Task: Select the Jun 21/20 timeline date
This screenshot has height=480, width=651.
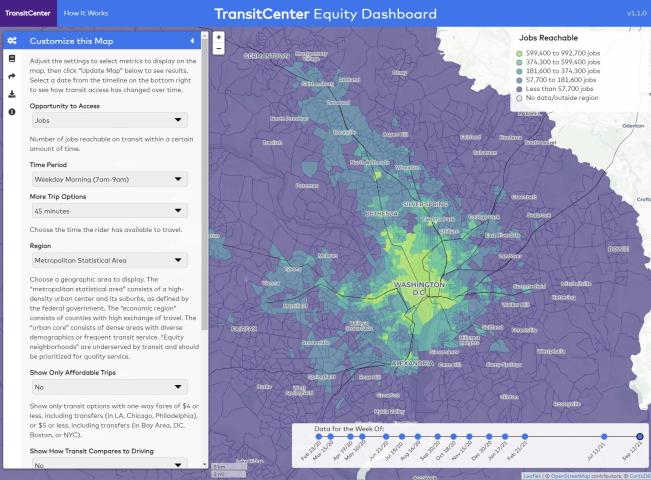Action: 386,436
